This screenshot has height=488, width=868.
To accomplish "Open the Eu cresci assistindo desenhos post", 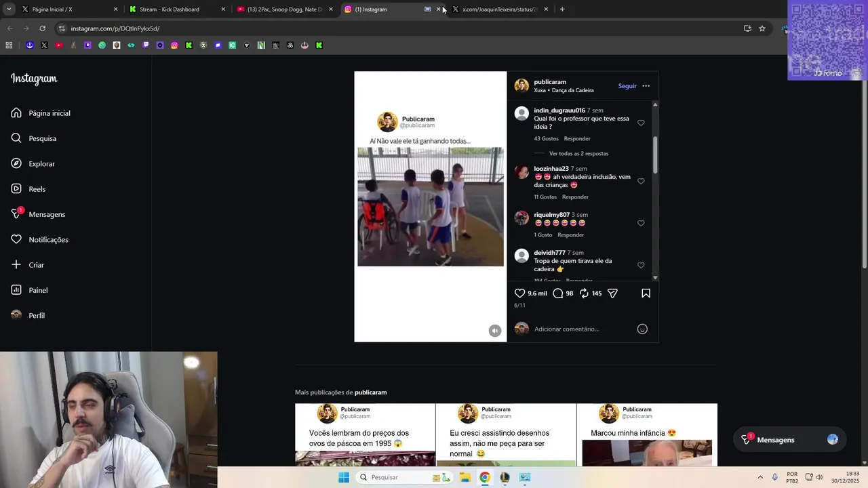I will tap(506, 435).
